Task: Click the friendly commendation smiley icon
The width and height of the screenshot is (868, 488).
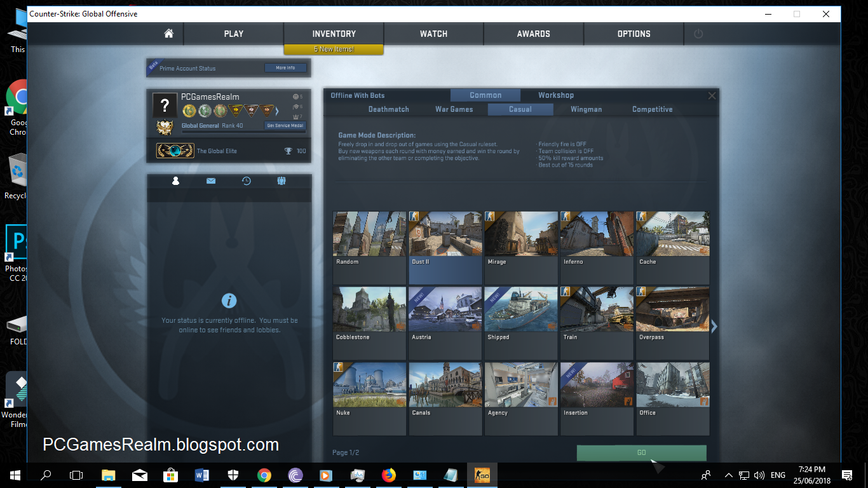Action: pyautogui.click(x=296, y=97)
